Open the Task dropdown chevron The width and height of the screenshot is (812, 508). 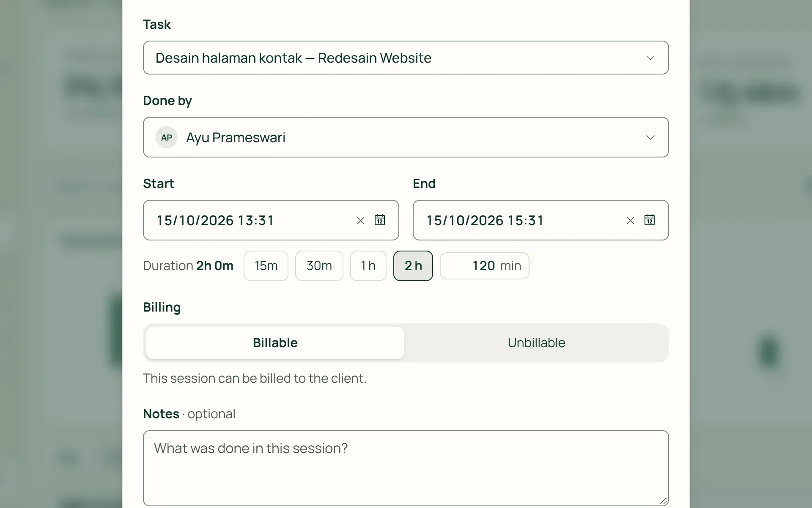tap(650, 58)
